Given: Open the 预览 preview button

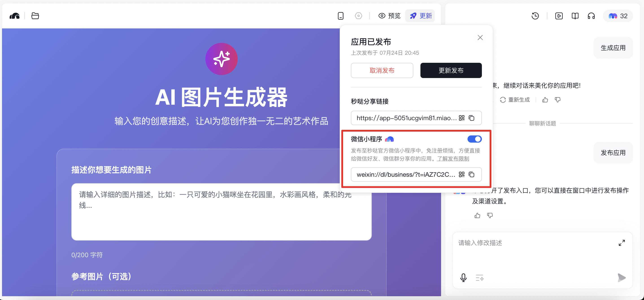Looking at the screenshot, I should pos(389,16).
